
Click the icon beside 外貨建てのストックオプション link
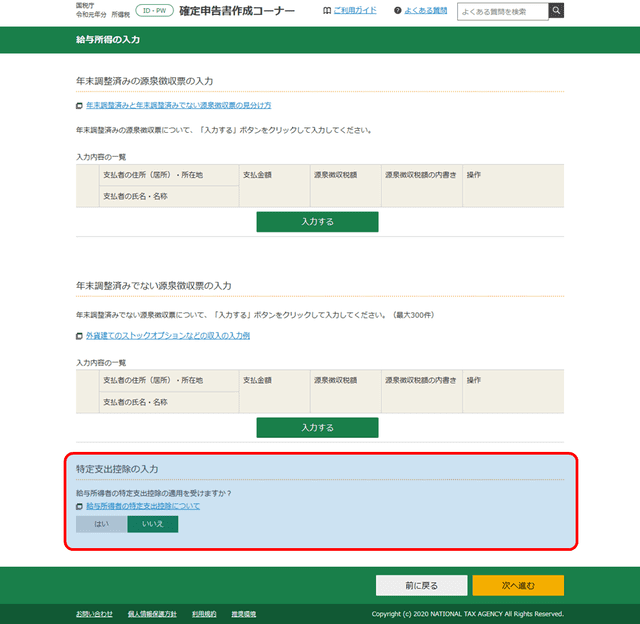tap(79, 336)
